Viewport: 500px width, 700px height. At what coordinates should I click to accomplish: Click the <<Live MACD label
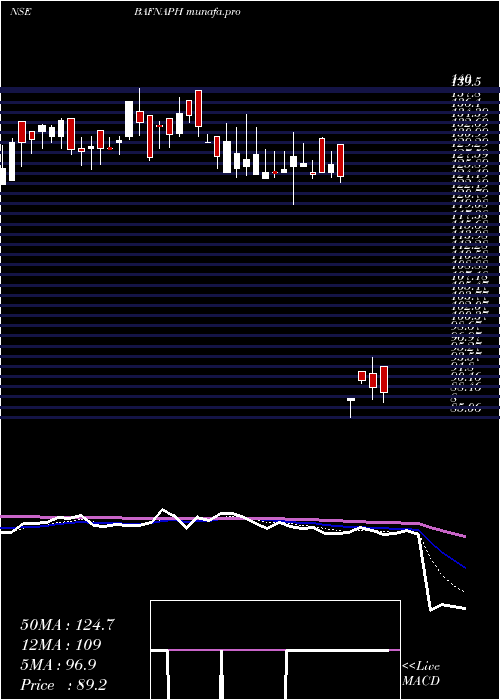[421, 674]
